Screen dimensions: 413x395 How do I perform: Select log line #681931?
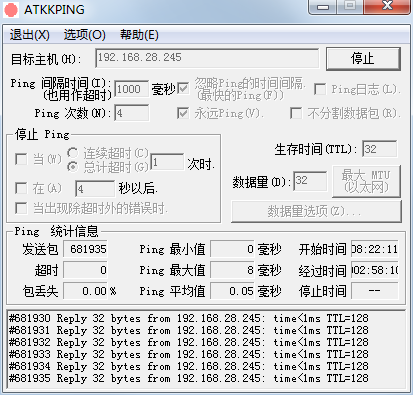[x=189, y=330]
